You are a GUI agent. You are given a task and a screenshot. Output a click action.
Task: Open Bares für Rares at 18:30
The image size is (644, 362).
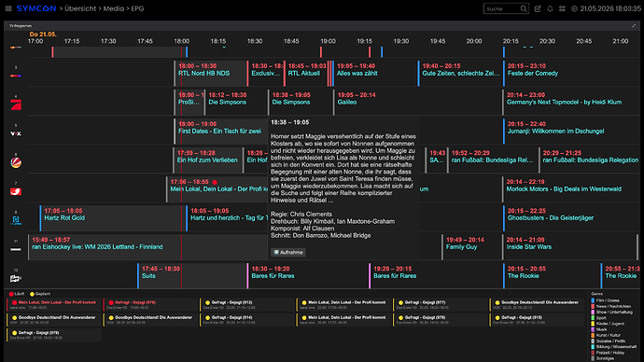[308, 276]
